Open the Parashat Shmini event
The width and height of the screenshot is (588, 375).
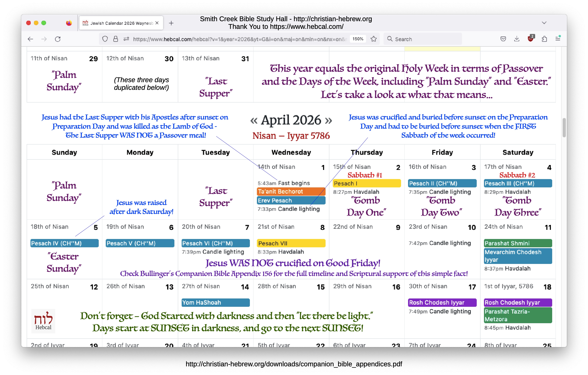tap(518, 243)
